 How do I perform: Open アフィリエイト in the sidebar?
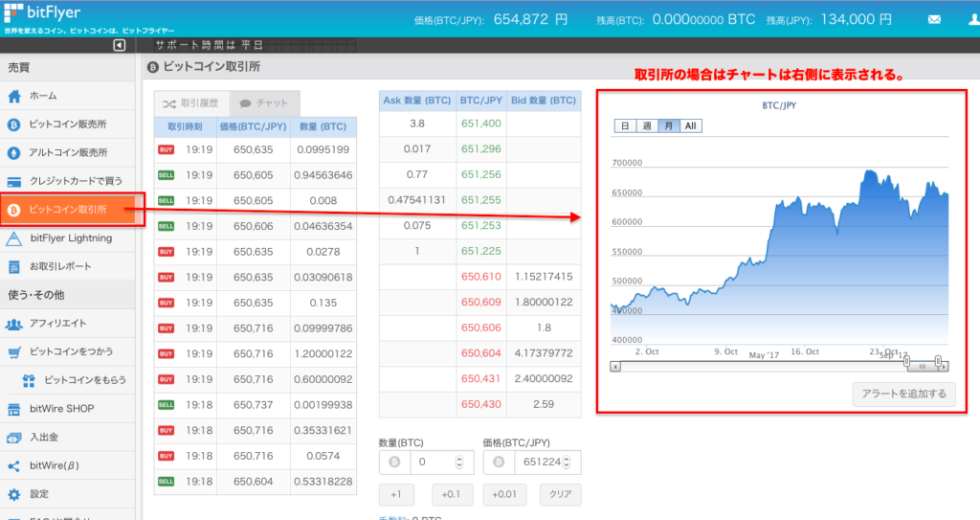68,324
